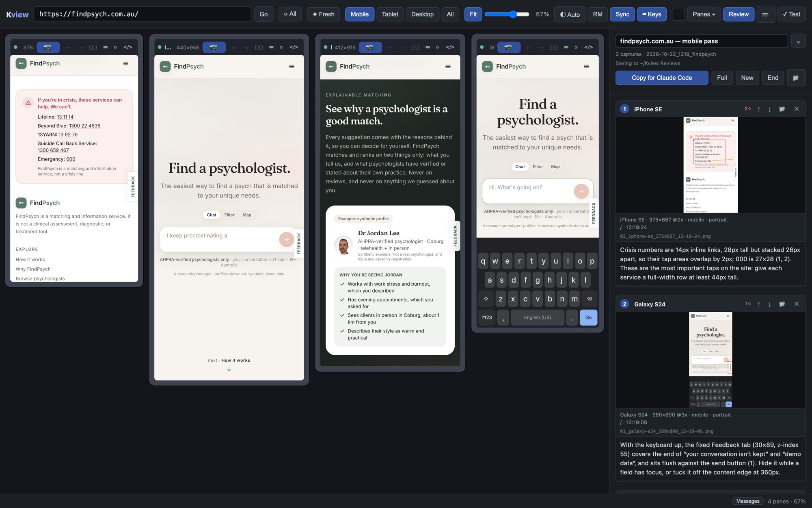The image size is (812, 508).
Task: Reload the 412×915 pane with its refresh icon
Action: click(438, 48)
